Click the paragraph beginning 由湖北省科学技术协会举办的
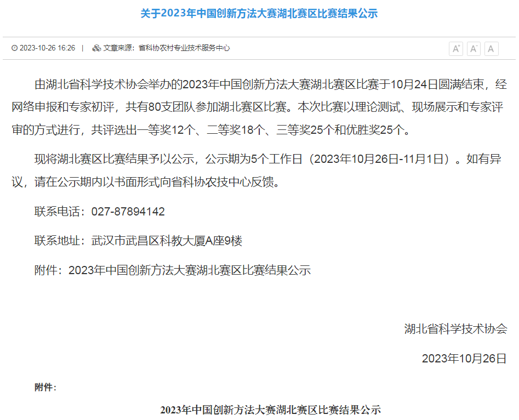This screenshot has width=519, height=420. 259,107
